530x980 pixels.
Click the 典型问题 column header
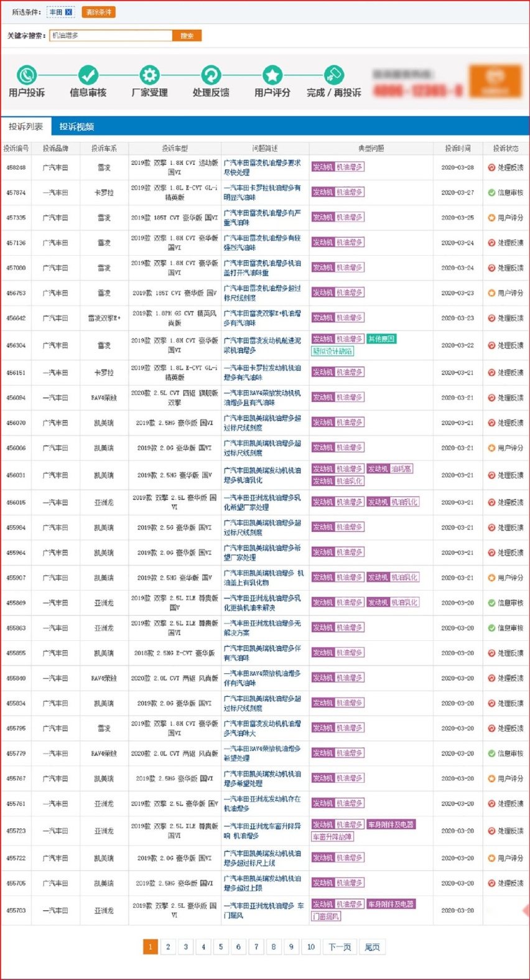[x=371, y=148]
